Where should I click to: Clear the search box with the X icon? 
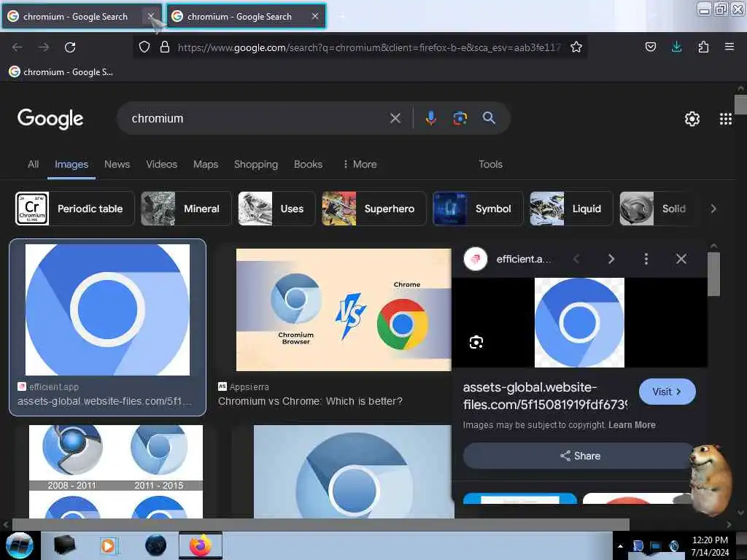395,118
